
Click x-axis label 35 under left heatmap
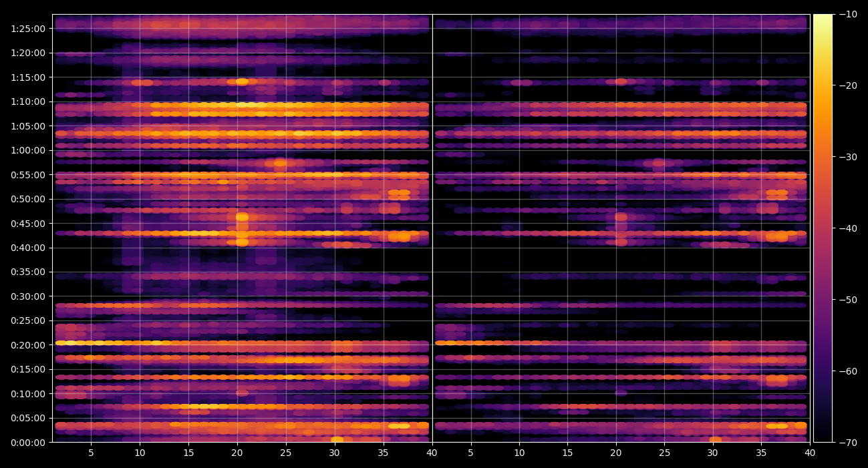(x=384, y=453)
